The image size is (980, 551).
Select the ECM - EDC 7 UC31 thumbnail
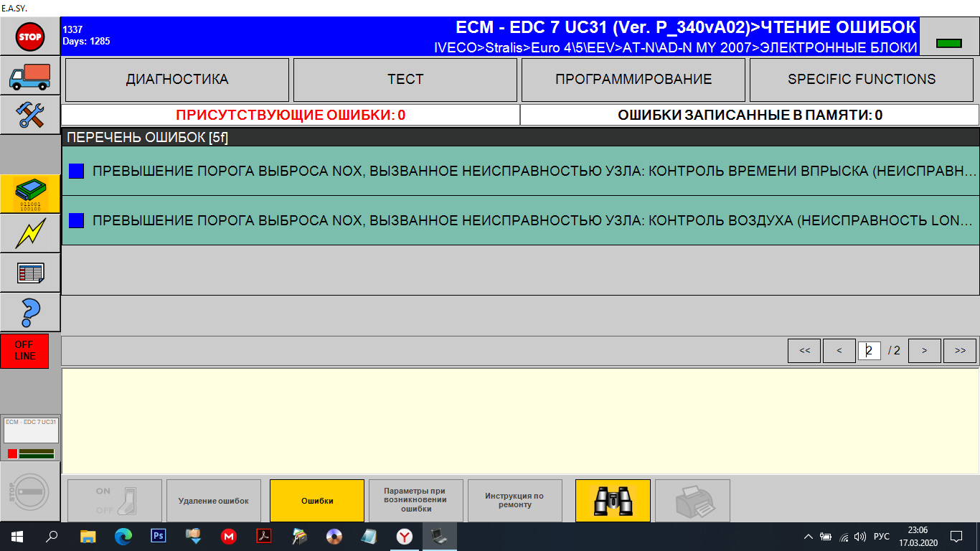[32, 430]
